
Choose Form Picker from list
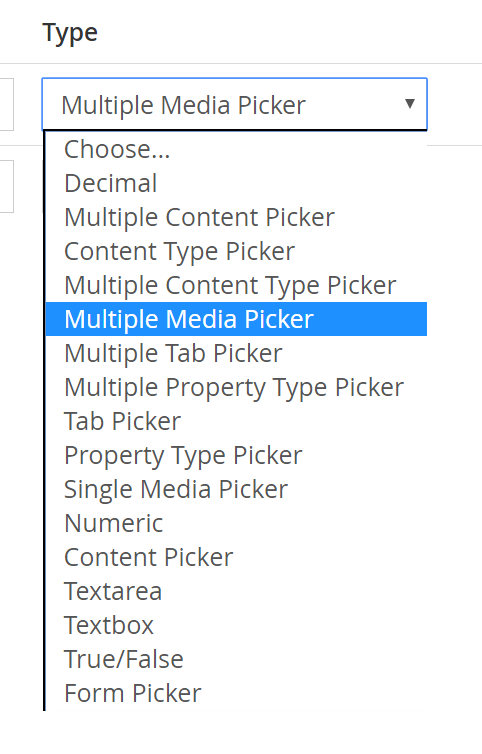pos(236,693)
